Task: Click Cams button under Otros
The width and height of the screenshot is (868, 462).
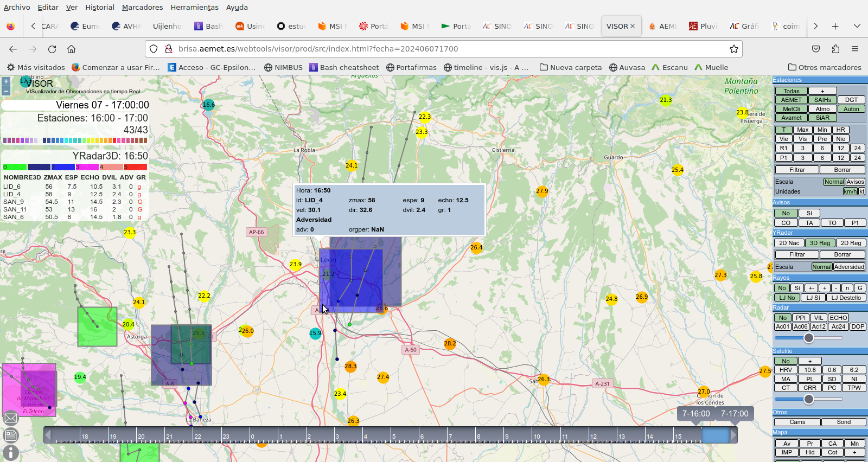Action: (x=797, y=422)
